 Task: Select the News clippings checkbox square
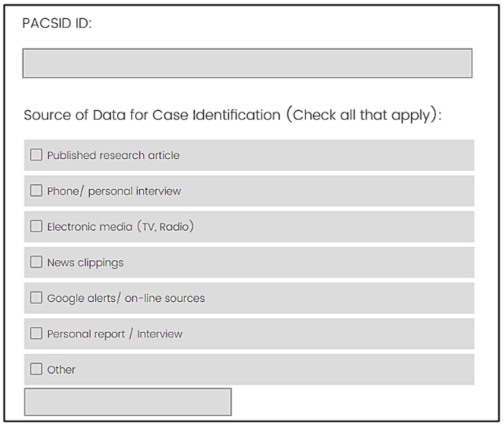36,262
